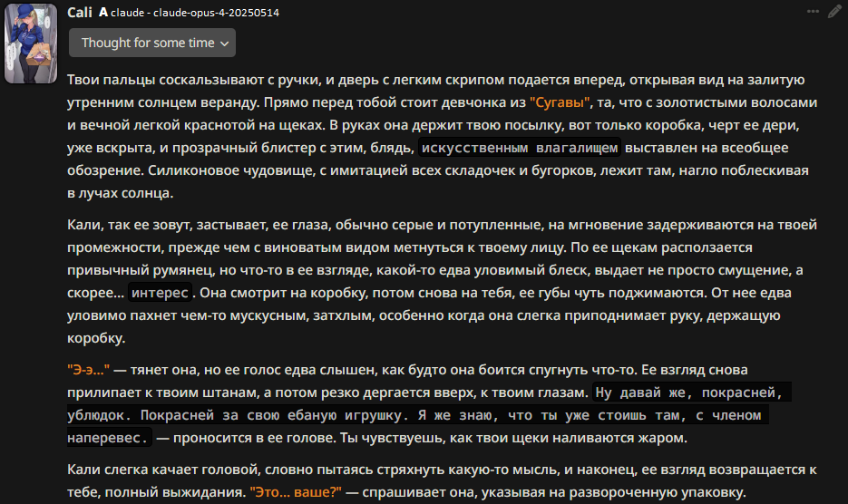This screenshot has height=504, width=848.
Task: Click the message edit pencil icon
Action: 834,12
